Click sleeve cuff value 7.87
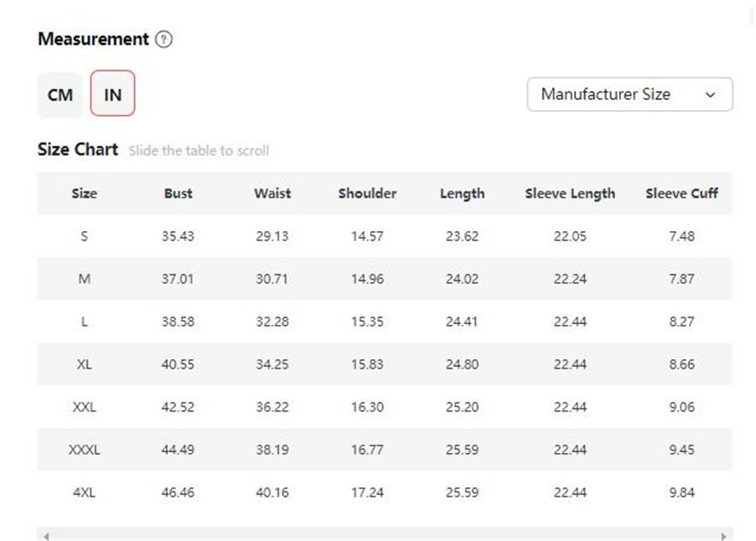The height and width of the screenshot is (541, 756). 682,279
